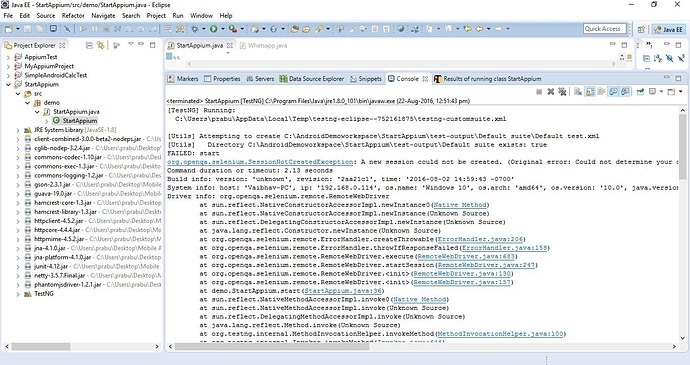Click the Save All toolbar icon
Viewport: 690px width, 365px height.
coord(39,29)
